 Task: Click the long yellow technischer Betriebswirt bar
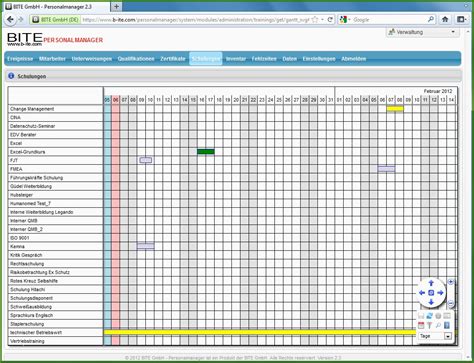(260, 332)
